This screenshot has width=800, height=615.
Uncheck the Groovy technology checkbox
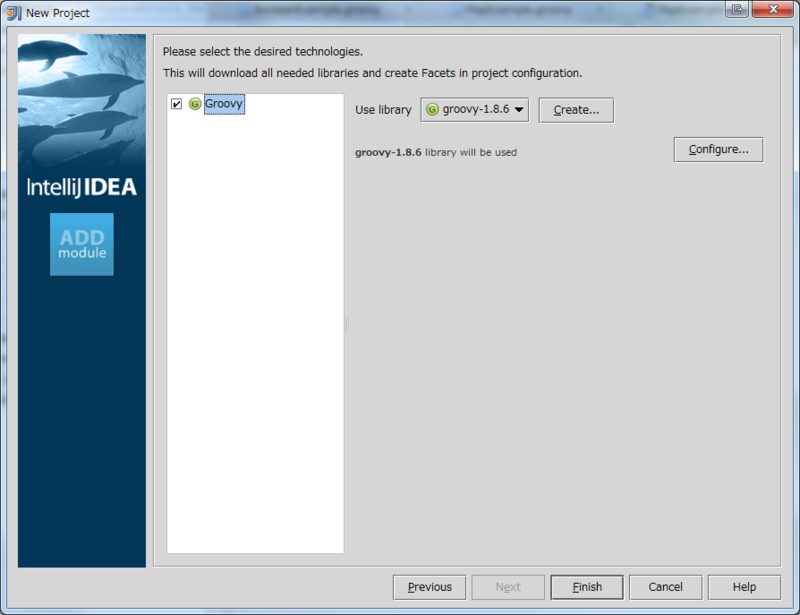[x=177, y=104]
